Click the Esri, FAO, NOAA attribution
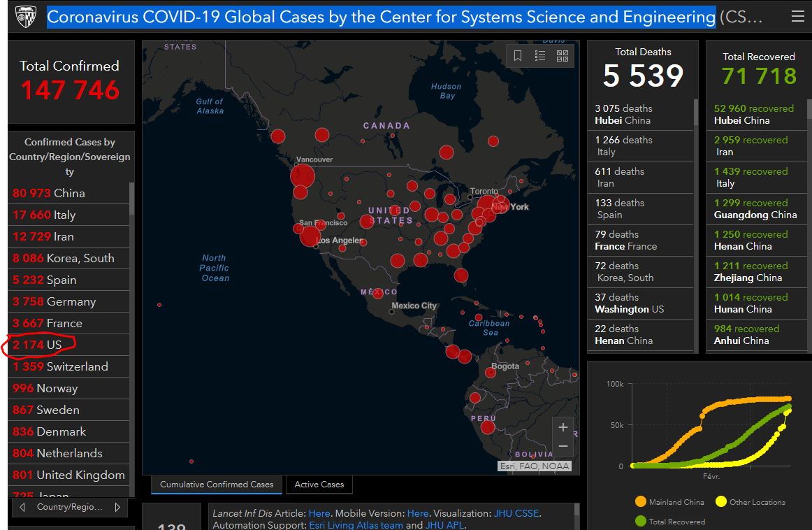 pos(535,466)
